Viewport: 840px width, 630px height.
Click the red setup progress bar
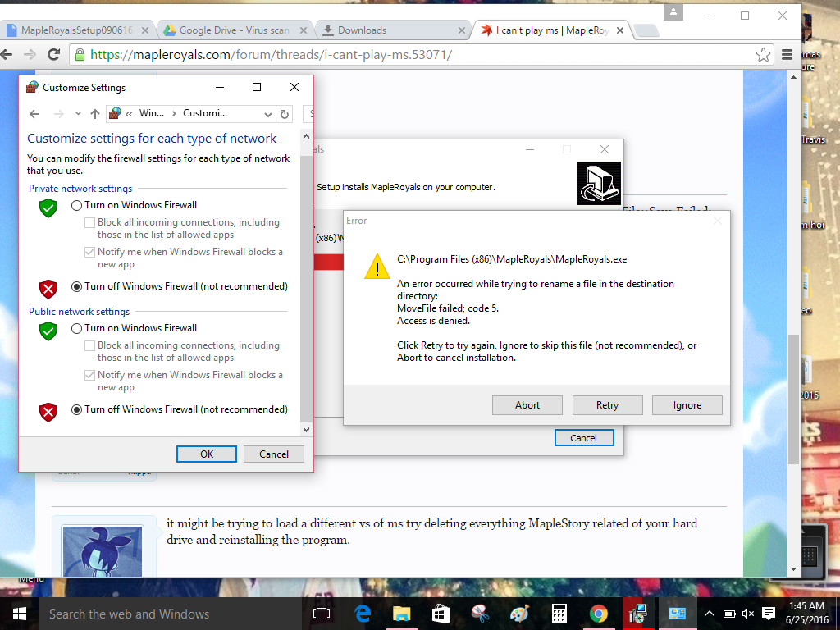pos(329,262)
